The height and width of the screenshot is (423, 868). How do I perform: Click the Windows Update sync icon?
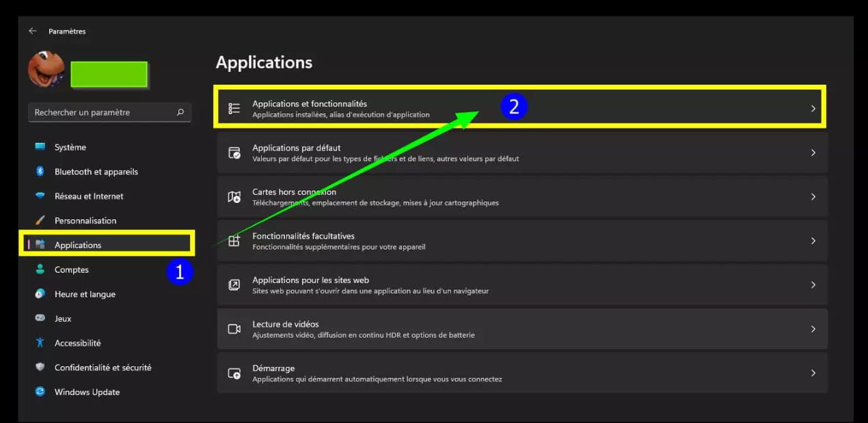(x=40, y=392)
